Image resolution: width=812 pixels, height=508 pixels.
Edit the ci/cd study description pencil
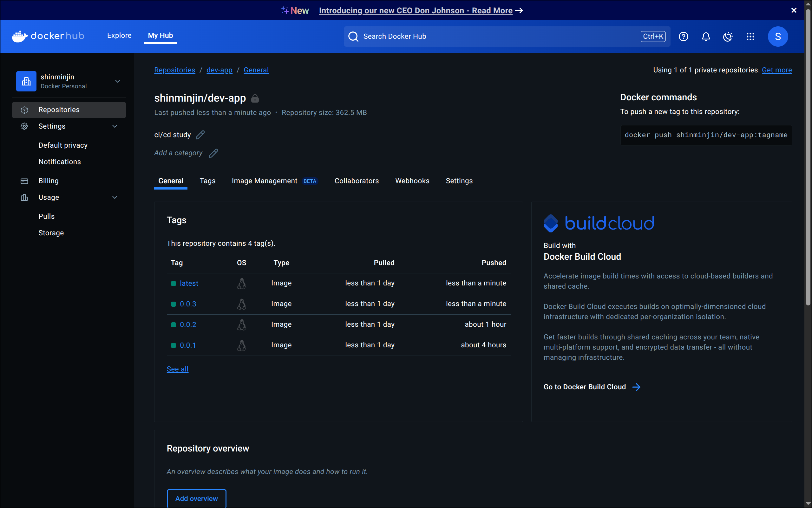pyautogui.click(x=200, y=135)
